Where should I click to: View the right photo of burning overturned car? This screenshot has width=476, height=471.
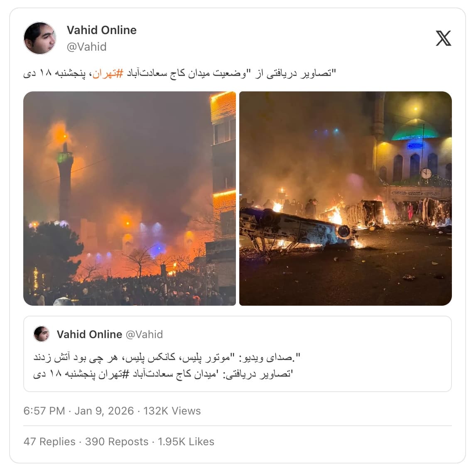pos(346,199)
